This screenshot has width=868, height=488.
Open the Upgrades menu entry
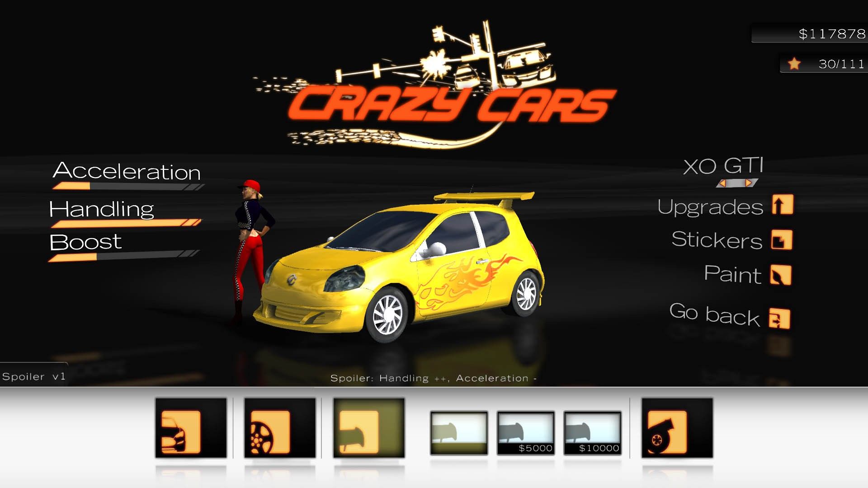710,207
